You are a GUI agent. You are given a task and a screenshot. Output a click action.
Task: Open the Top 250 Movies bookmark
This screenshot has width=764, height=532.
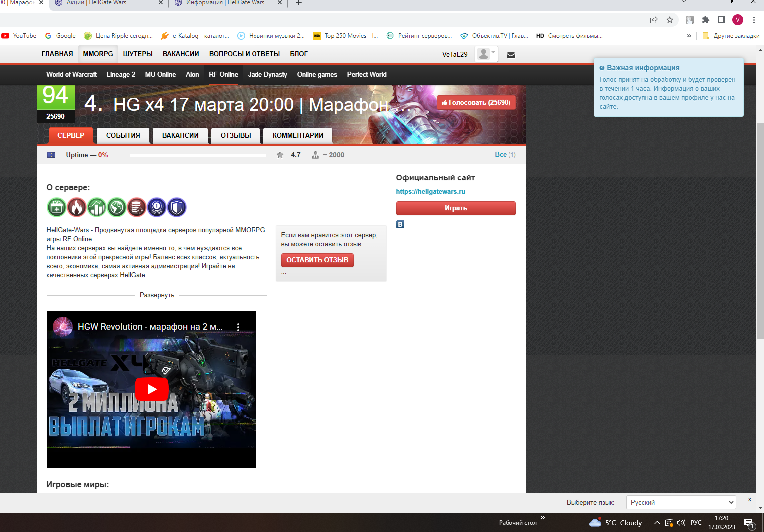click(345, 36)
